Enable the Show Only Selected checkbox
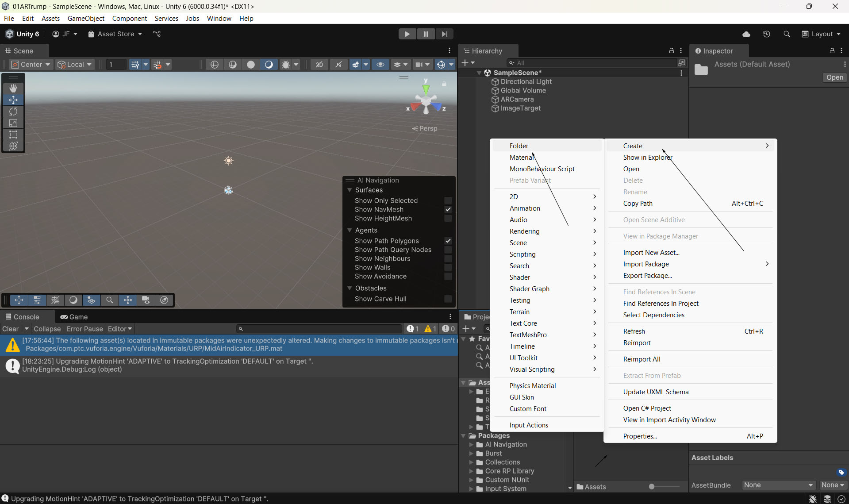This screenshot has width=849, height=504. pyautogui.click(x=448, y=200)
